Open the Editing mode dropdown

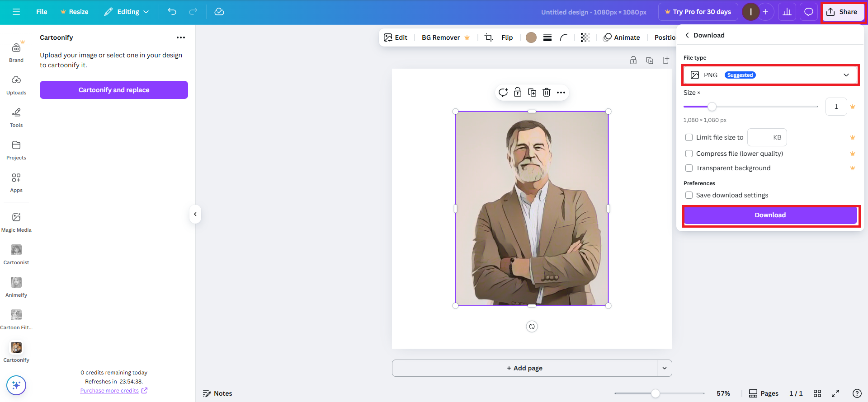127,12
